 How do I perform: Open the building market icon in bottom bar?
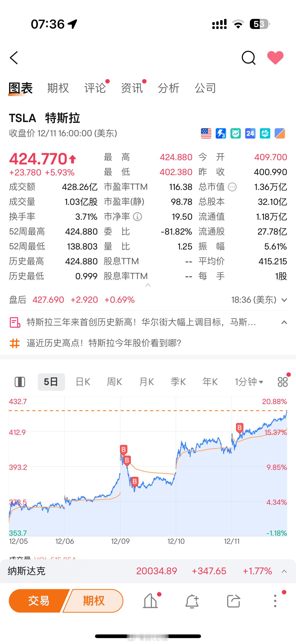coord(150,601)
